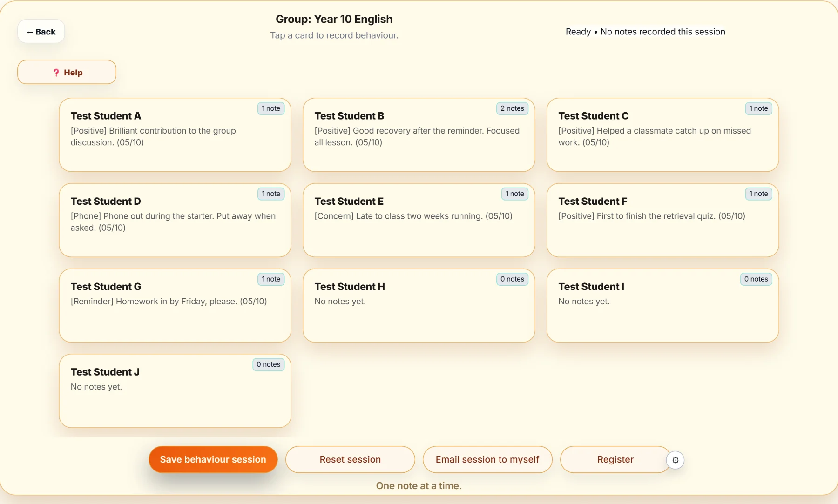838x504 pixels.
Task: Click the "1 note" badge on Test Student F
Action: click(x=758, y=194)
